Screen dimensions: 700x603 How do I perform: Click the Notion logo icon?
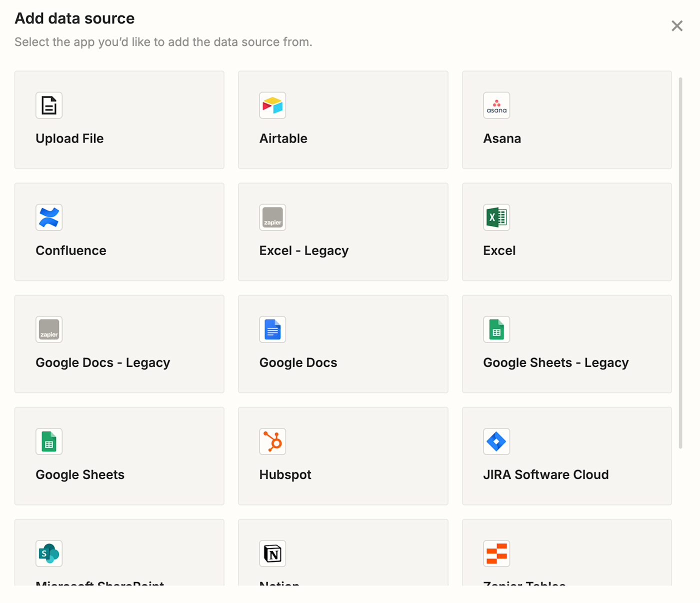coord(272,553)
